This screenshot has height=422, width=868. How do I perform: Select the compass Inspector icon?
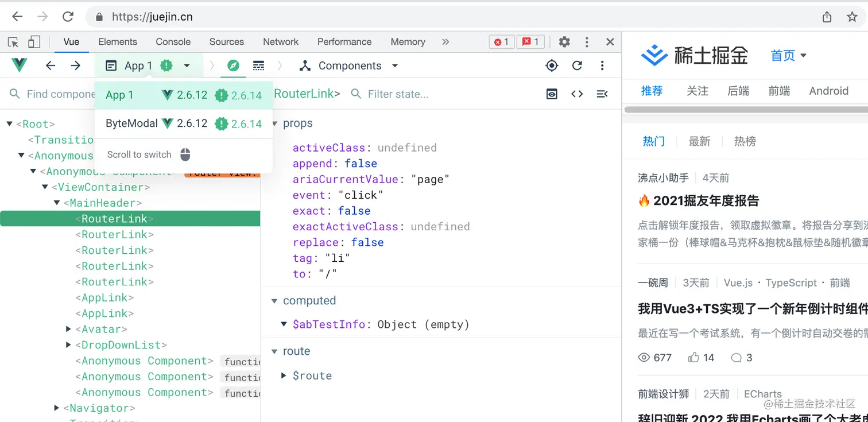232,65
